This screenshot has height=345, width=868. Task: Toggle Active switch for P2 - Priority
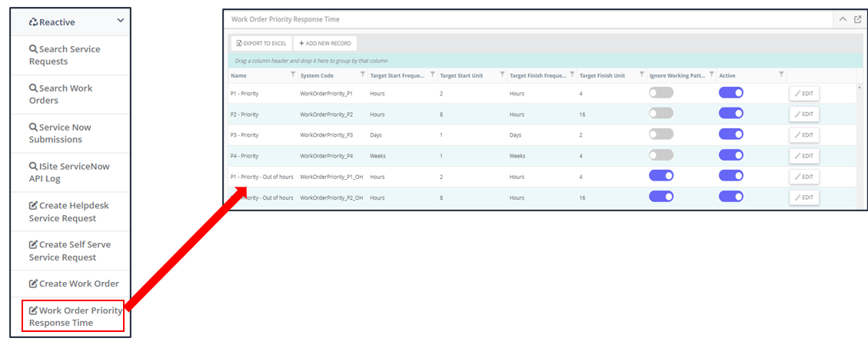pyautogui.click(x=730, y=114)
